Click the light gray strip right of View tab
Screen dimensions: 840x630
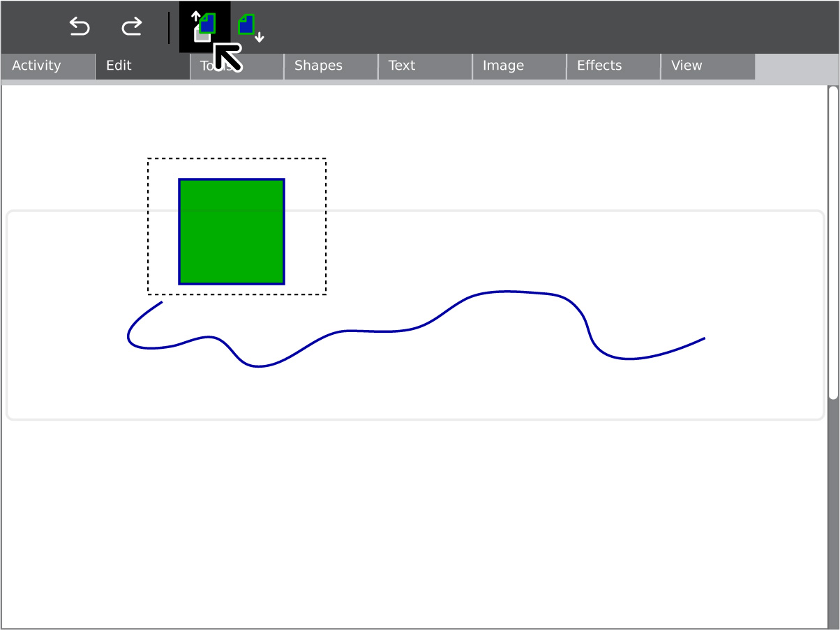click(x=796, y=66)
